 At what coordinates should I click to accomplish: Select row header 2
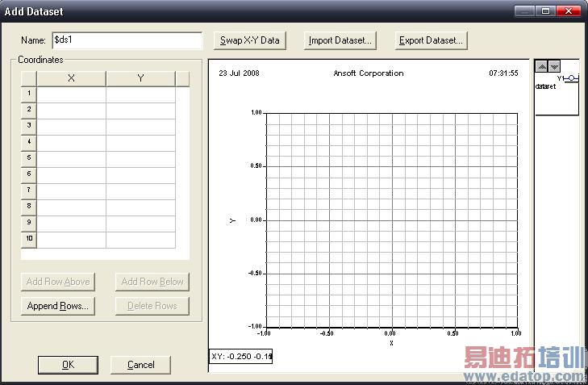(29, 111)
